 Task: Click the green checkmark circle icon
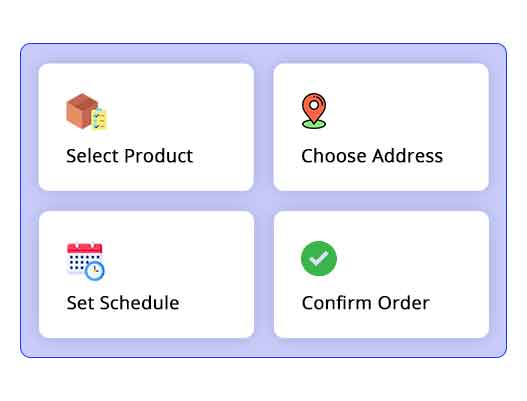(319, 258)
